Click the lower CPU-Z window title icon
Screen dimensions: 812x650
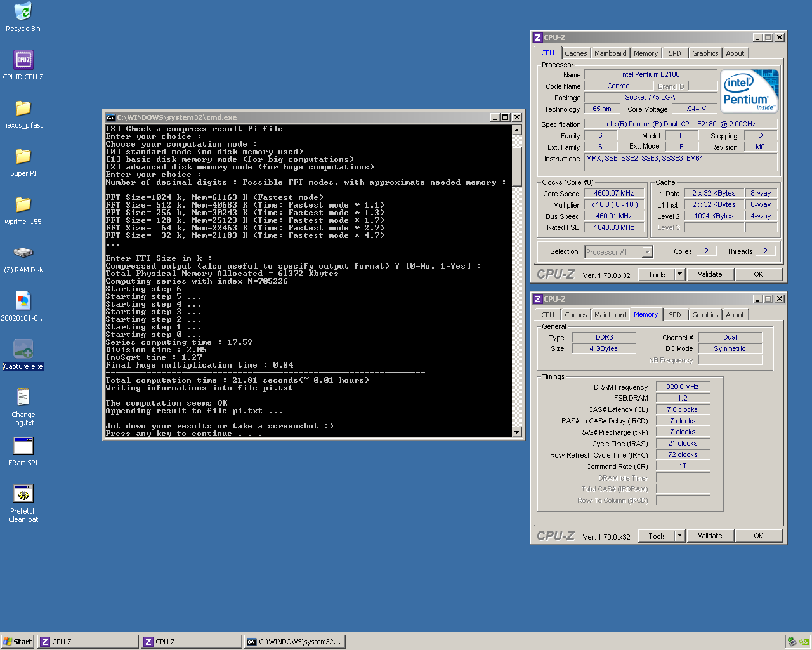538,299
